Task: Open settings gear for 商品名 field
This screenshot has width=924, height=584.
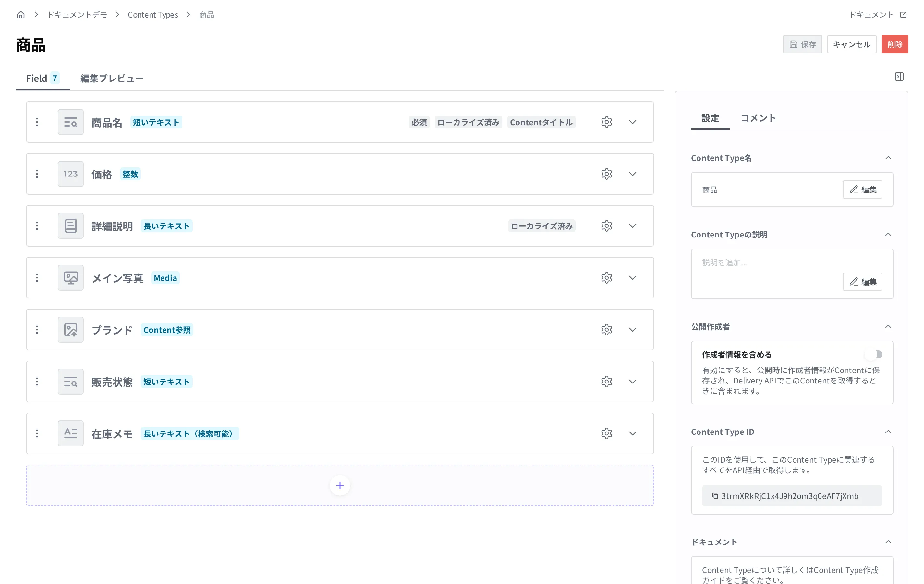Action: (606, 122)
